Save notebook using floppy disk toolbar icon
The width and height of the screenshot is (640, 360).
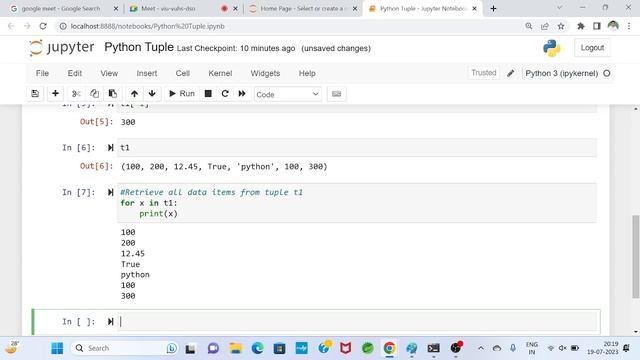[x=35, y=94]
